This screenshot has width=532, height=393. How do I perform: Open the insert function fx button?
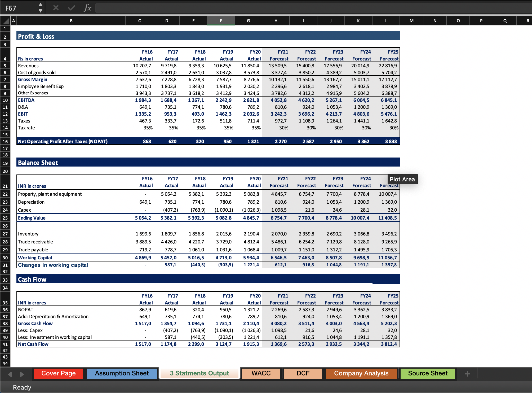point(87,8)
